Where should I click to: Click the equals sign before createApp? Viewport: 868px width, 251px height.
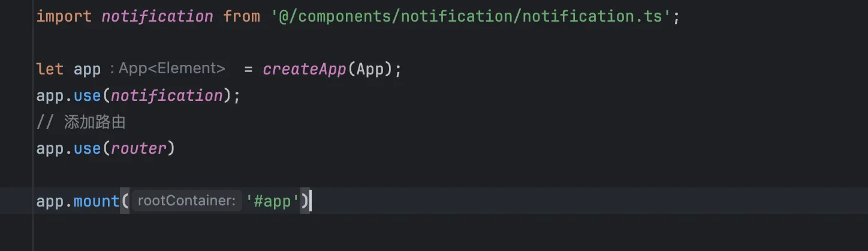249,69
